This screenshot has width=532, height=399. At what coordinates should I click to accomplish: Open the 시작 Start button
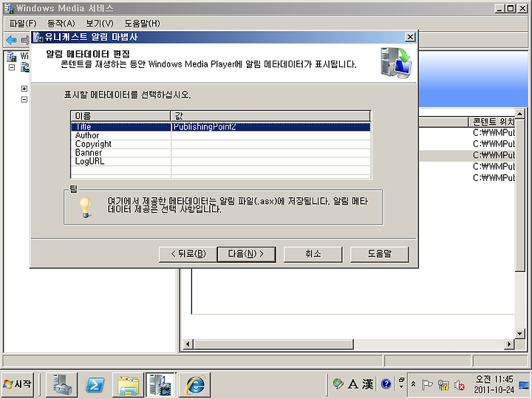coord(18,384)
